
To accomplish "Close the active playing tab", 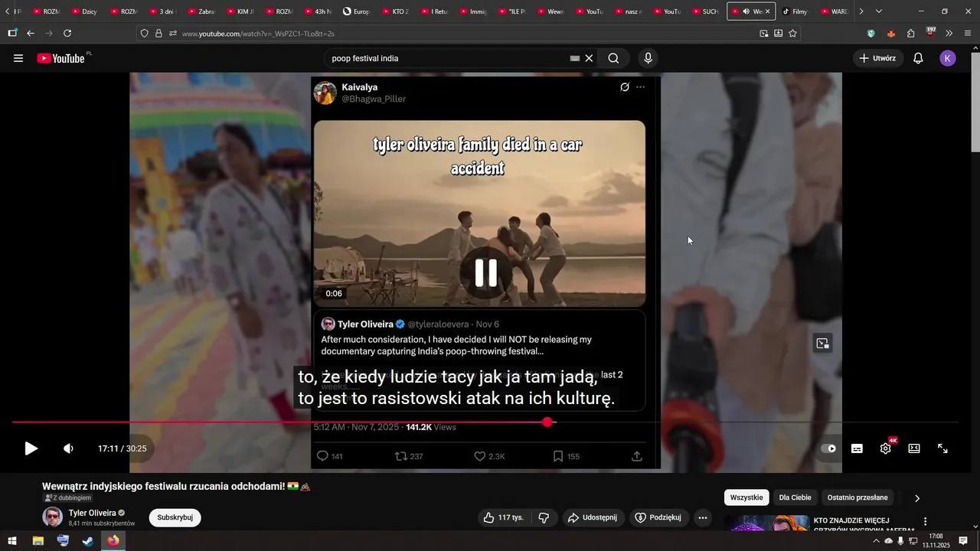I will point(768,11).
